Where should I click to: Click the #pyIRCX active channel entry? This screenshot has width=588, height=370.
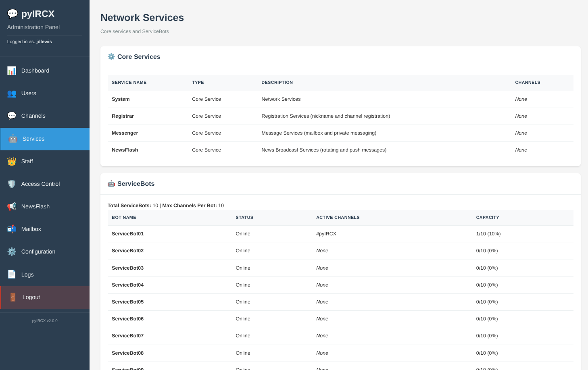click(x=326, y=234)
